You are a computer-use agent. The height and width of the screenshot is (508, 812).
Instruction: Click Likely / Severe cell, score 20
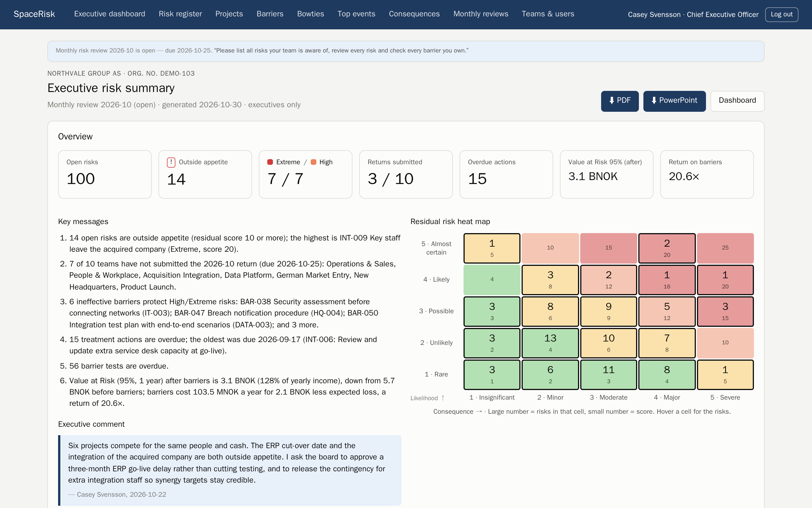725,280
